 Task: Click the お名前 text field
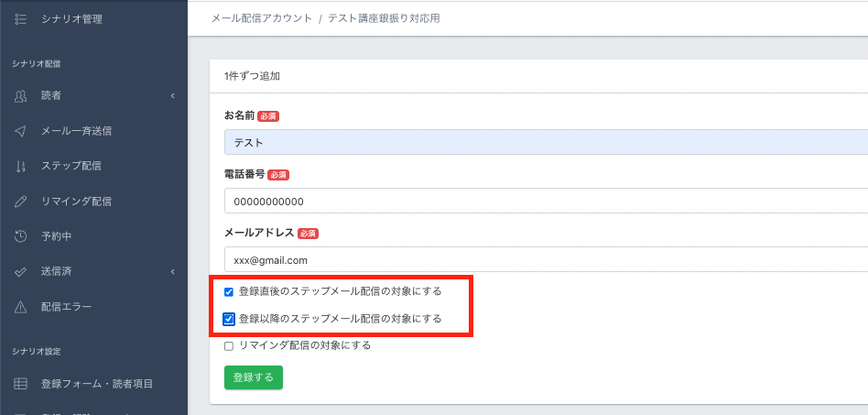click(546, 143)
